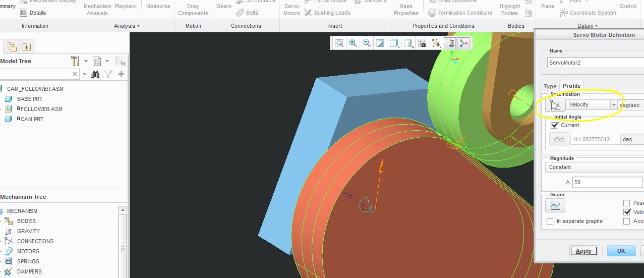Switch to the Type tab
Viewport: 644px width, 278px height.
click(x=550, y=86)
